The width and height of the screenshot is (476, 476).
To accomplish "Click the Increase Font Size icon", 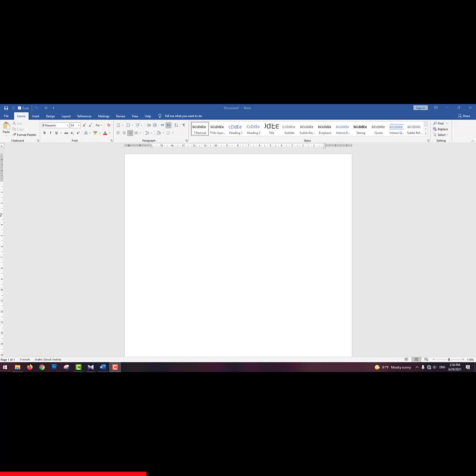I will (84, 126).
